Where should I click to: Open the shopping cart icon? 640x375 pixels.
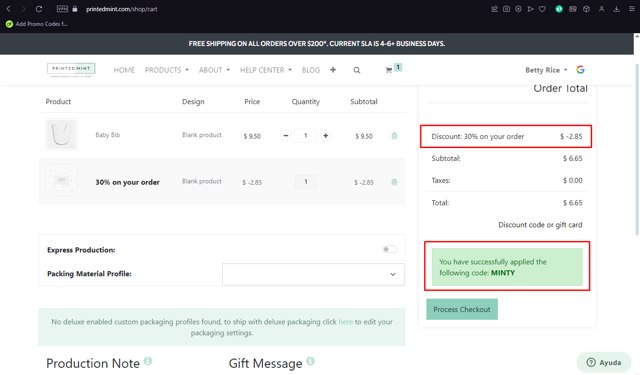click(x=389, y=70)
